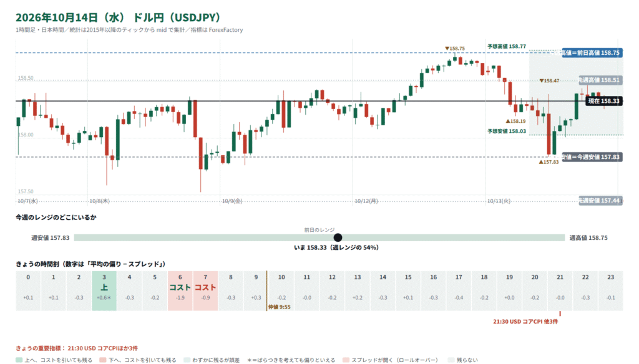Screen dimensions: 639x364
Task: Select the hour 15 cell in timetable
Action: [x=408, y=290]
